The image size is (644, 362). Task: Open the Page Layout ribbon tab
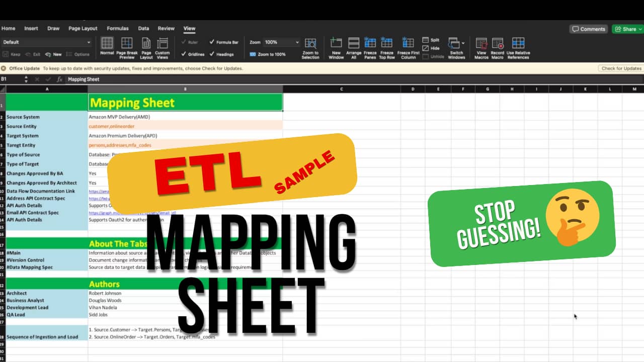tap(83, 29)
